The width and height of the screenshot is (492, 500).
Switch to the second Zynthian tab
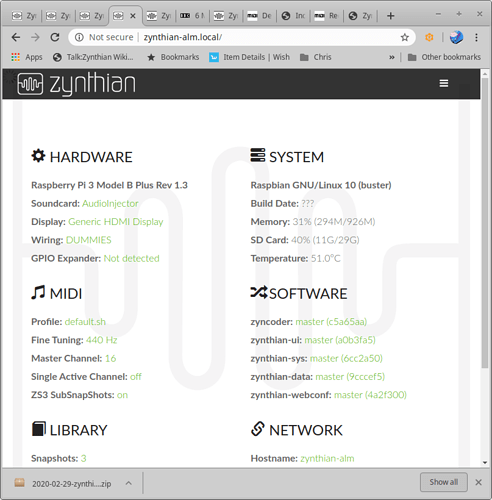57,16
